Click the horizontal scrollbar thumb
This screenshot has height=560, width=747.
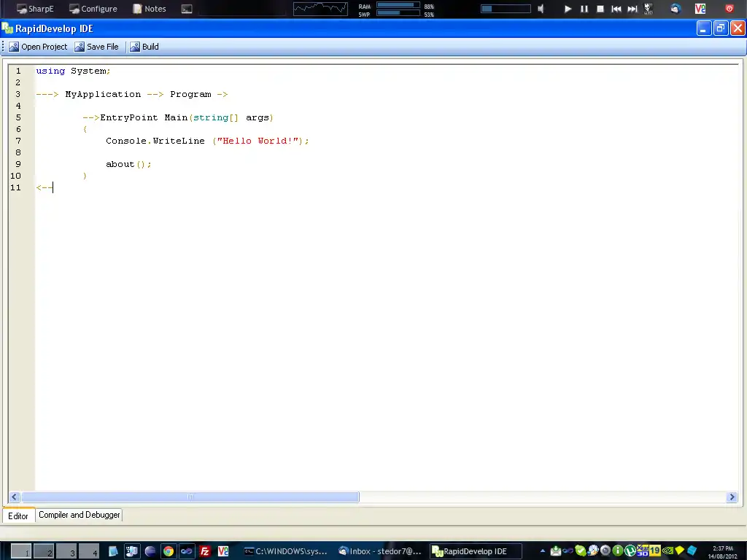(190, 497)
